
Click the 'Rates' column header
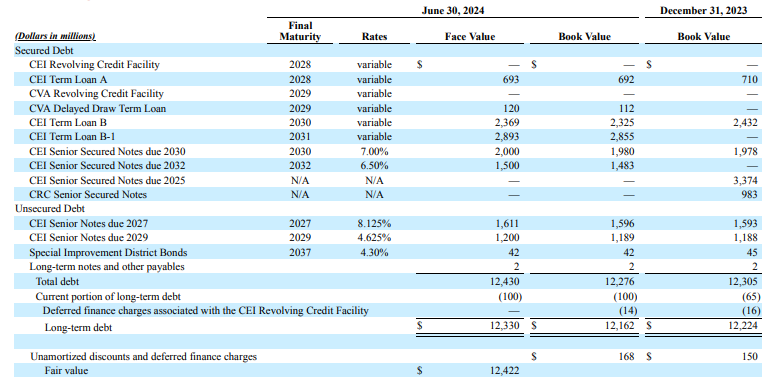click(x=375, y=36)
